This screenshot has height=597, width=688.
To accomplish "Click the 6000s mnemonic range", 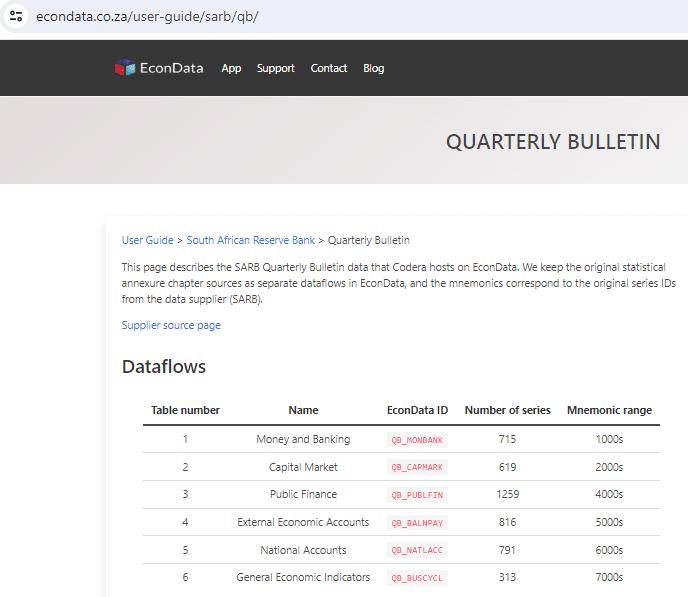I will 609,550.
